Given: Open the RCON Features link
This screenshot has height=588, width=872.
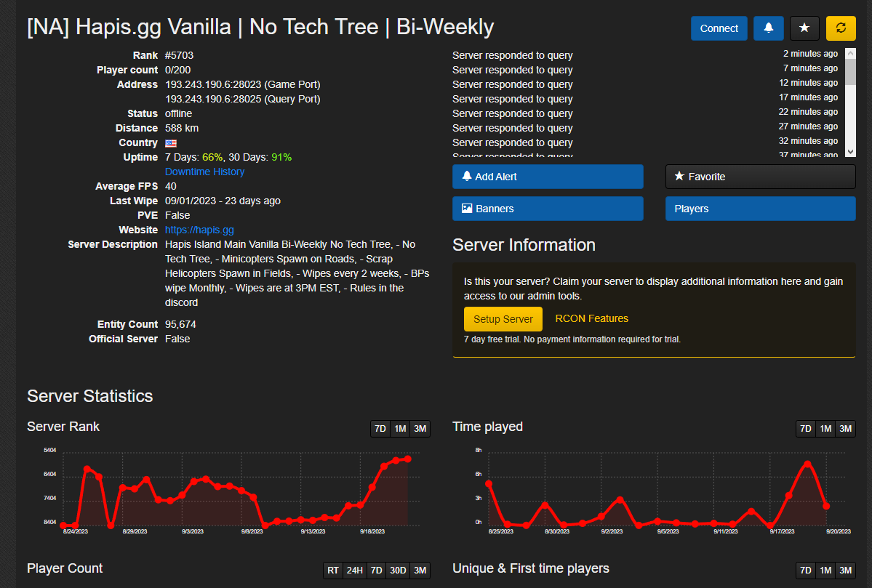Looking at the screenshot, I should click(x=591, y=318).
